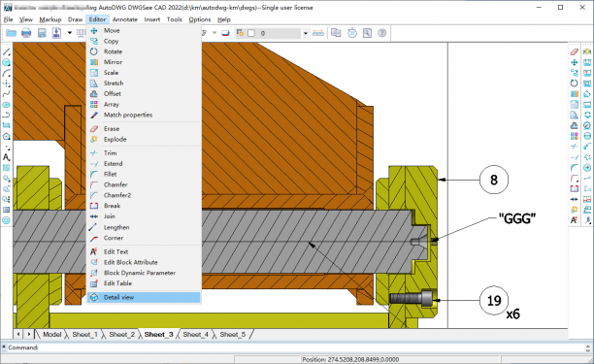Image resolution: width=594 pixels, height=364 pixels.
Task: Click the Help question mark icon
Action: tap(381, 33)
